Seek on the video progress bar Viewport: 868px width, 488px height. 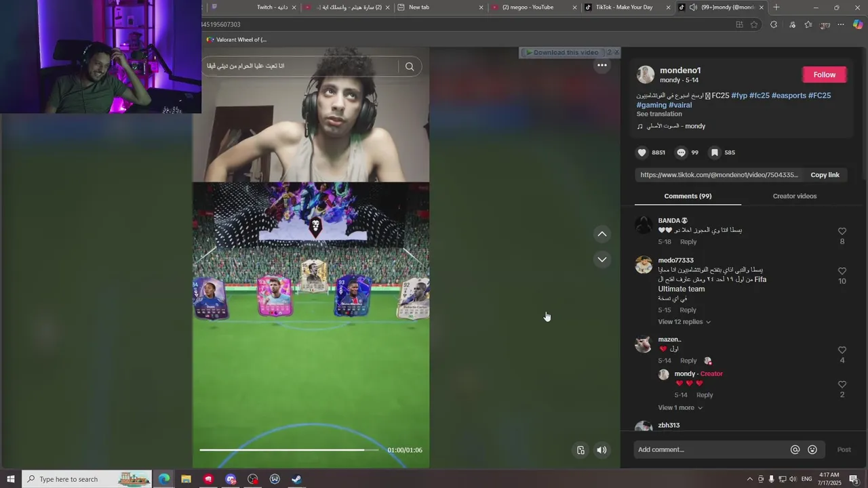pos(289,450)
